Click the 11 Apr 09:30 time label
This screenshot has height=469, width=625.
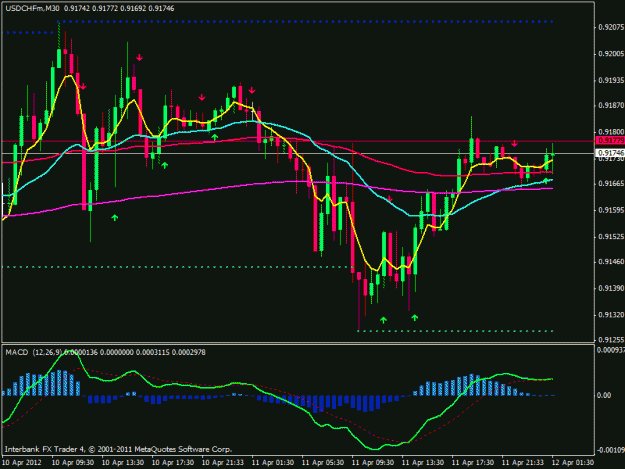(x=373, y=463)
